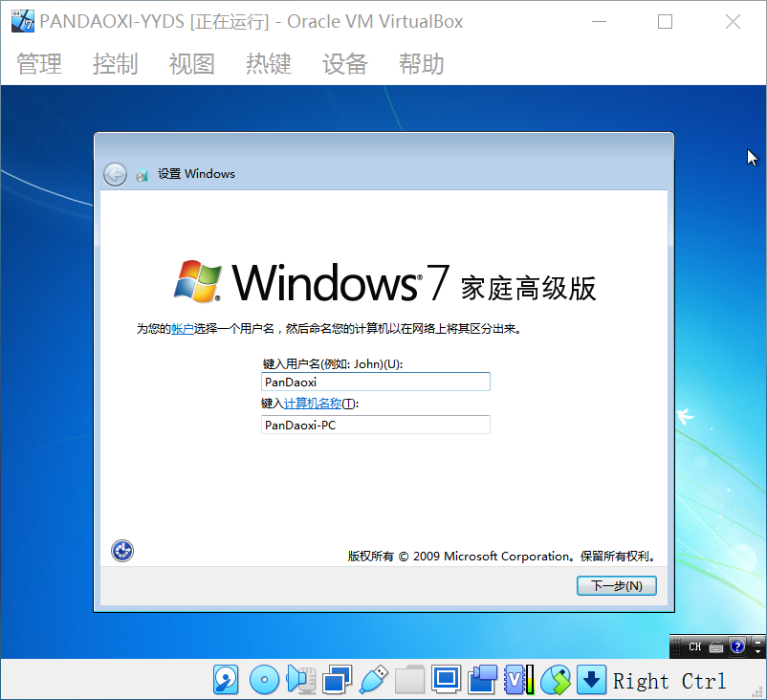Click the display status icon
767x700 pixels.
(446, 680)
